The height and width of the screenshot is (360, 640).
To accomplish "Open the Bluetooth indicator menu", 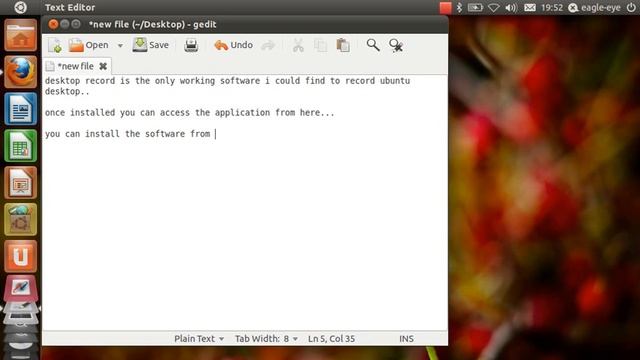I will coord(459,7).
